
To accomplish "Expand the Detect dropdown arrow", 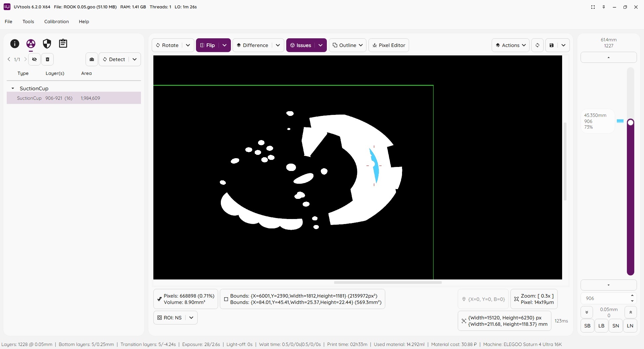I will [x=135, y=59].
